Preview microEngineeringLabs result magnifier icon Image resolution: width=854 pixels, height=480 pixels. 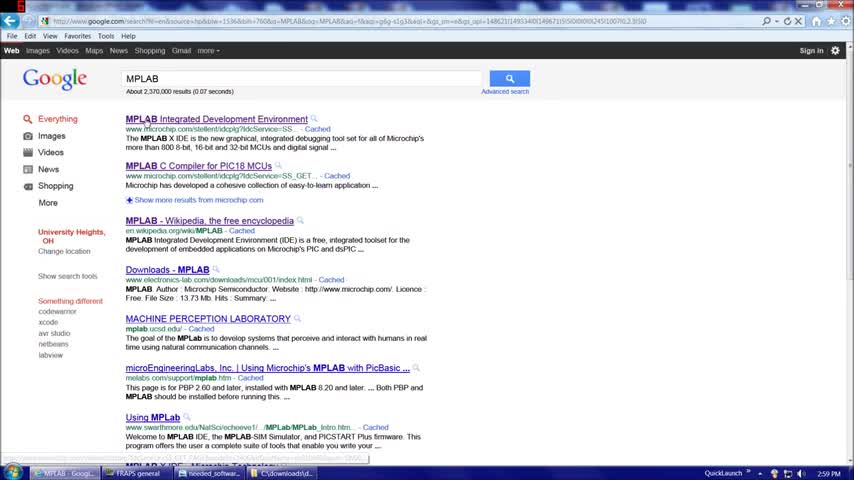416,368
